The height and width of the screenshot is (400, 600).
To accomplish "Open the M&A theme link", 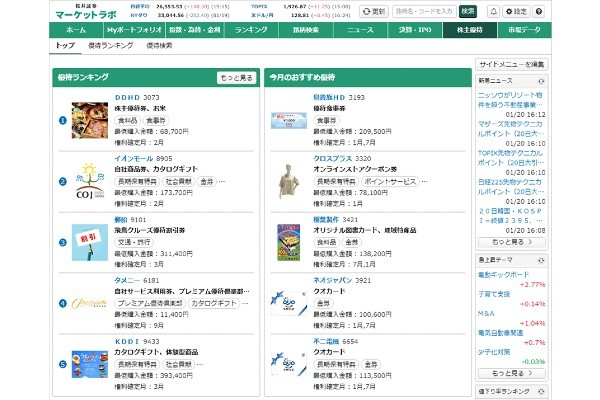I will pyautogui.click(x=486, y=313).
